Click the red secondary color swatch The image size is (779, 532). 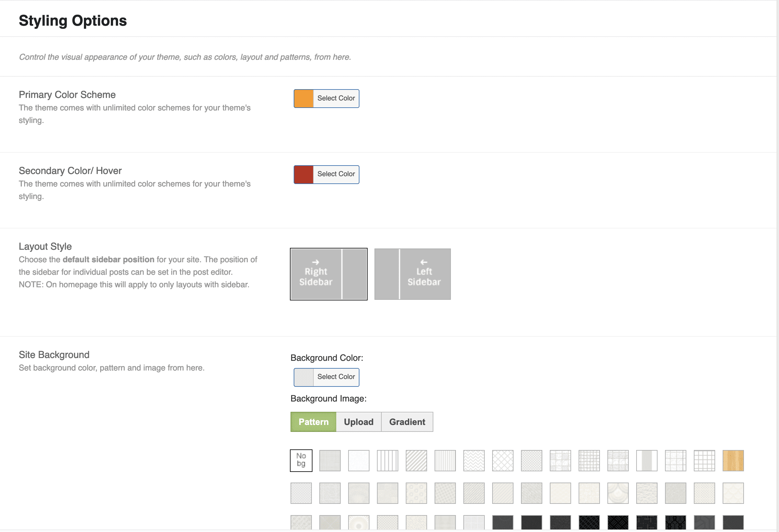[x=304, y=174]
